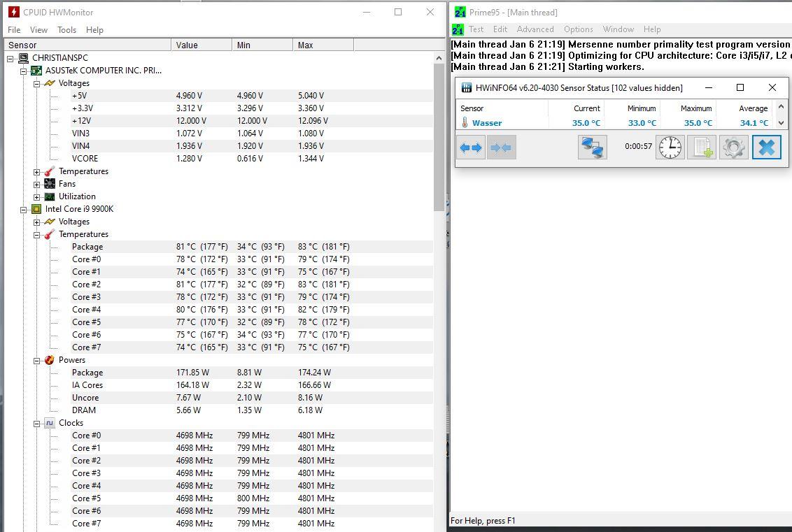Click the HWiNFO shrink layout arrows icon
The image size is (792, 532).
tap(501, 148)
